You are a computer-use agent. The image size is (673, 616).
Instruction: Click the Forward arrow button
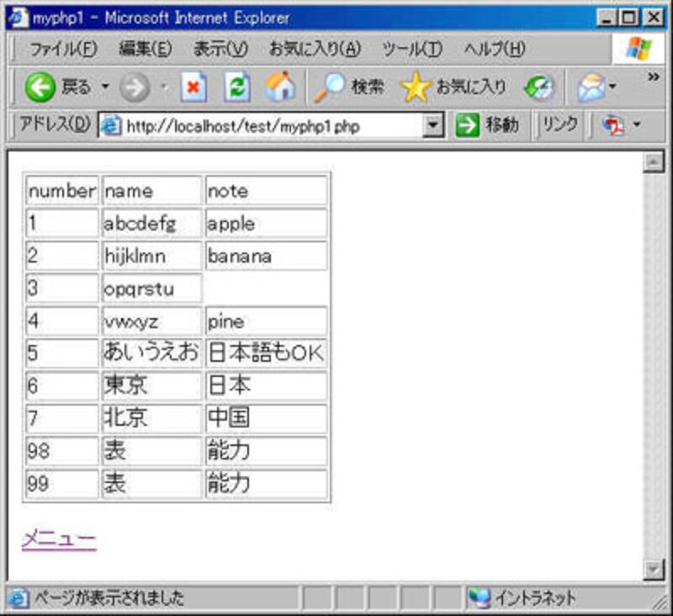pos(134,87)
